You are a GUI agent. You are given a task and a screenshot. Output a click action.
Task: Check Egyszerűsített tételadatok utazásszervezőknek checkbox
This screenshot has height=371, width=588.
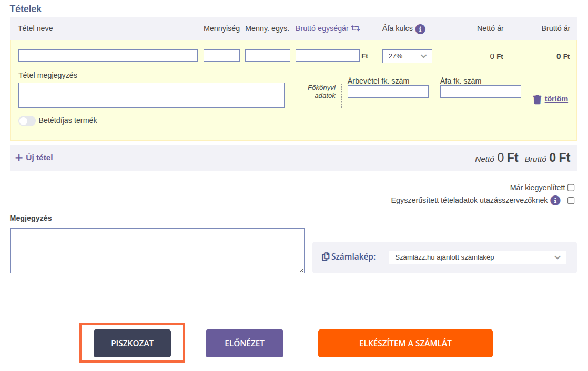(571, 201)
